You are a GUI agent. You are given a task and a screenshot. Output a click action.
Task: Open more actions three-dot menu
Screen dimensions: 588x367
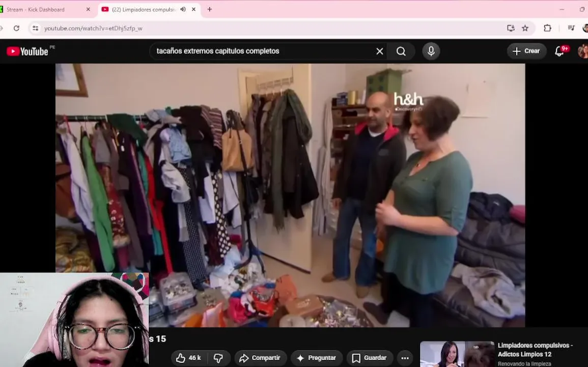click(x=405, y=358)
